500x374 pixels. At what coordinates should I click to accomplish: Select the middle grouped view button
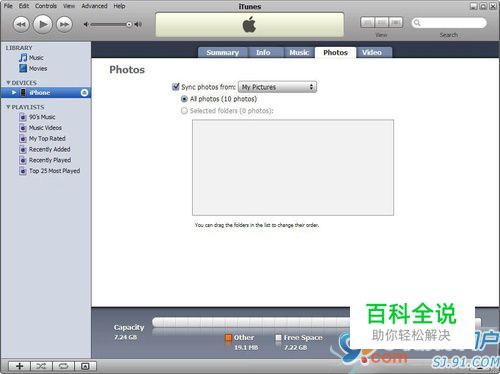tap(382, 22)
